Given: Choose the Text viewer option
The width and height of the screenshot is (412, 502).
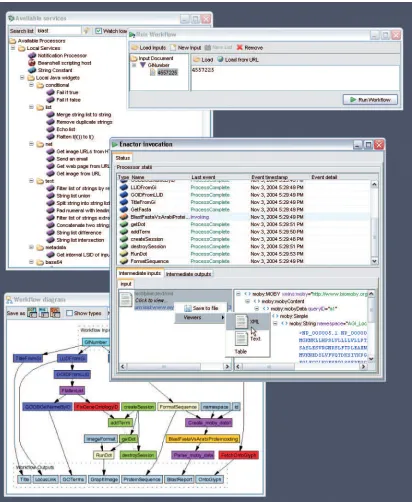Looking at the screenshot, I should coord(247,338).
